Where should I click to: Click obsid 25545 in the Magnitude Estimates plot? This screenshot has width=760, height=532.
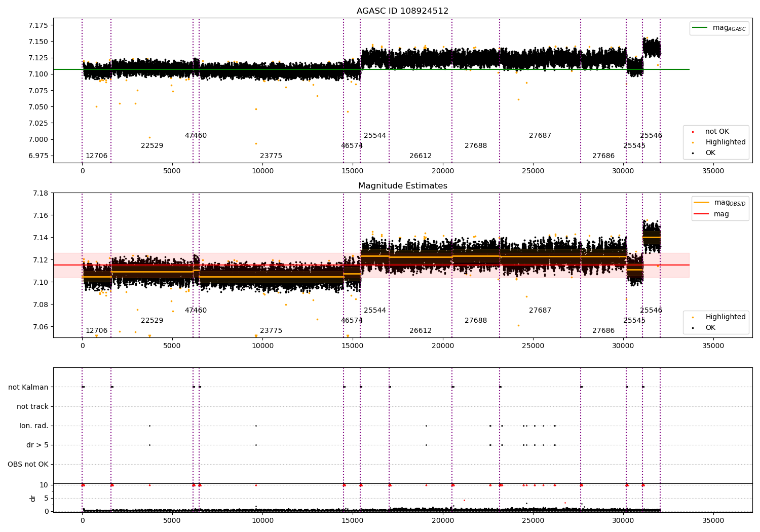[x=634, y=321]
